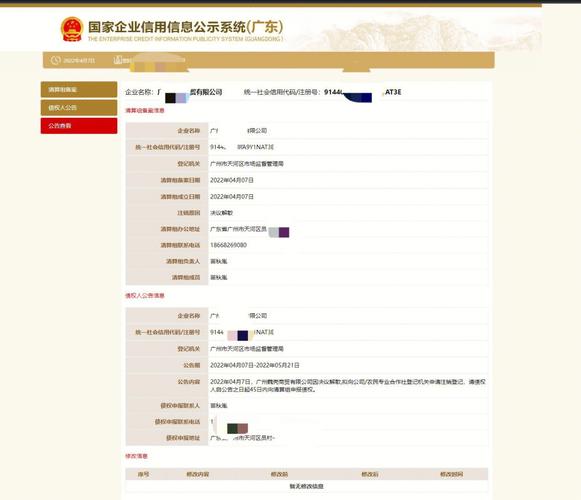Click the 债权申报联系人 name value
This screenshot has width=581, height=500.
(x=219, y=405)
